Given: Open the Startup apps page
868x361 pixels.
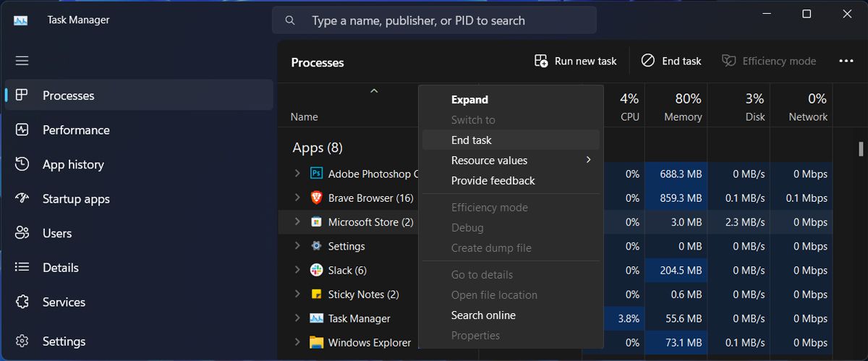Looking at the screenshot, I should (139, 199).
